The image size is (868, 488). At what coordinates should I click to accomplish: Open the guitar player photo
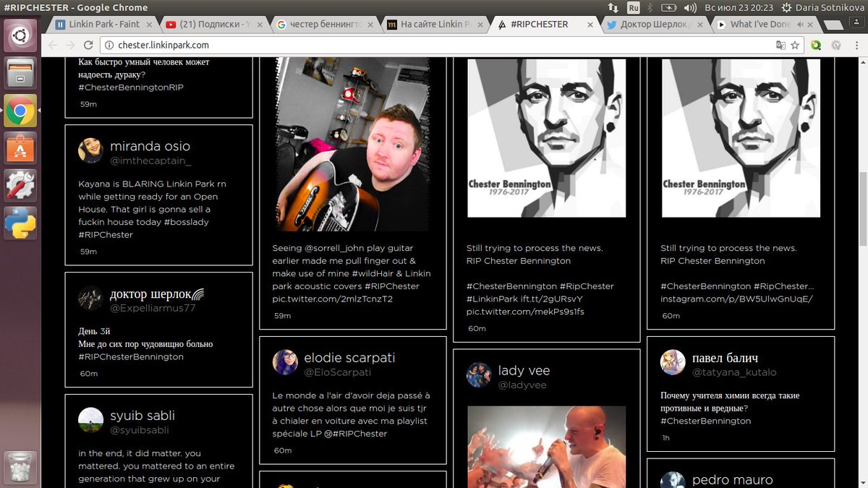pos(352,145)
